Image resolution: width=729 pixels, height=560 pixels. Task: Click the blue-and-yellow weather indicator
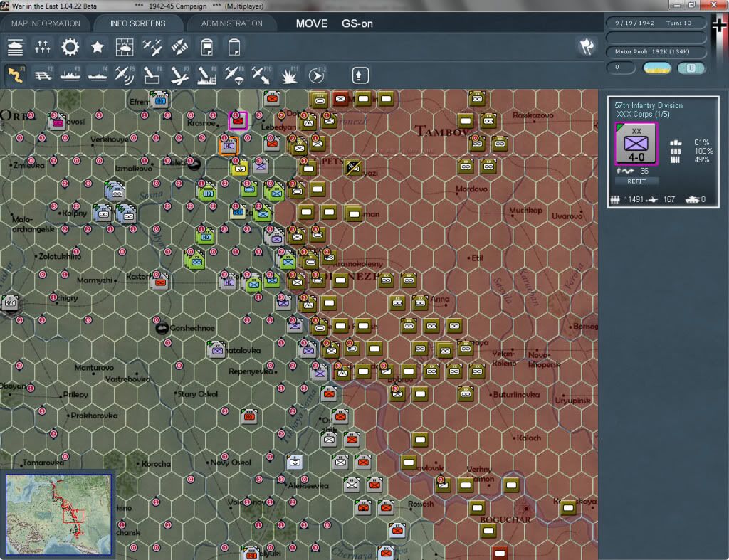coord(656,68)
